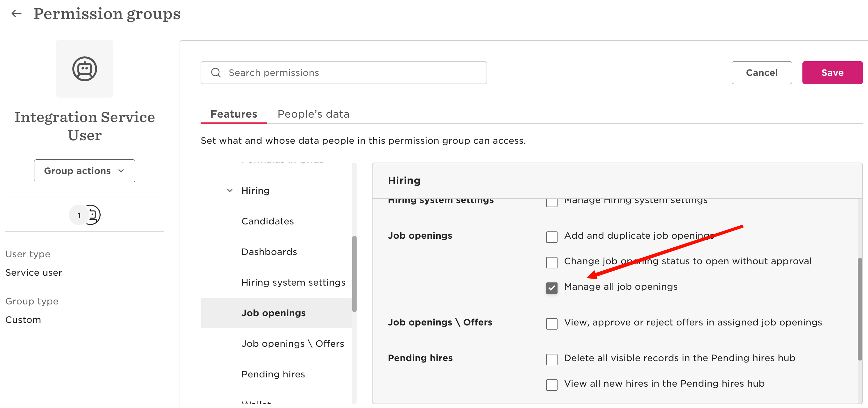Enable Change job opening status without approval
868x408 pixels.
[551, 262]
